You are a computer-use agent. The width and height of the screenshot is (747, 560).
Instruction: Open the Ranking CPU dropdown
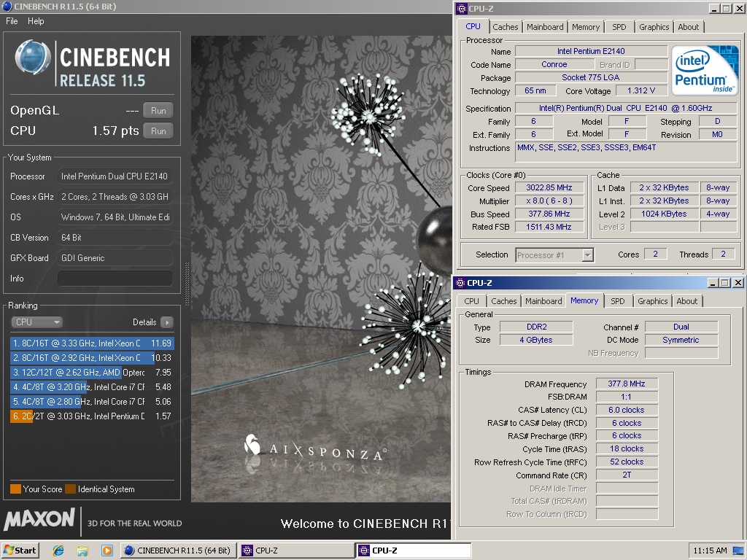(x=36, y=322)
